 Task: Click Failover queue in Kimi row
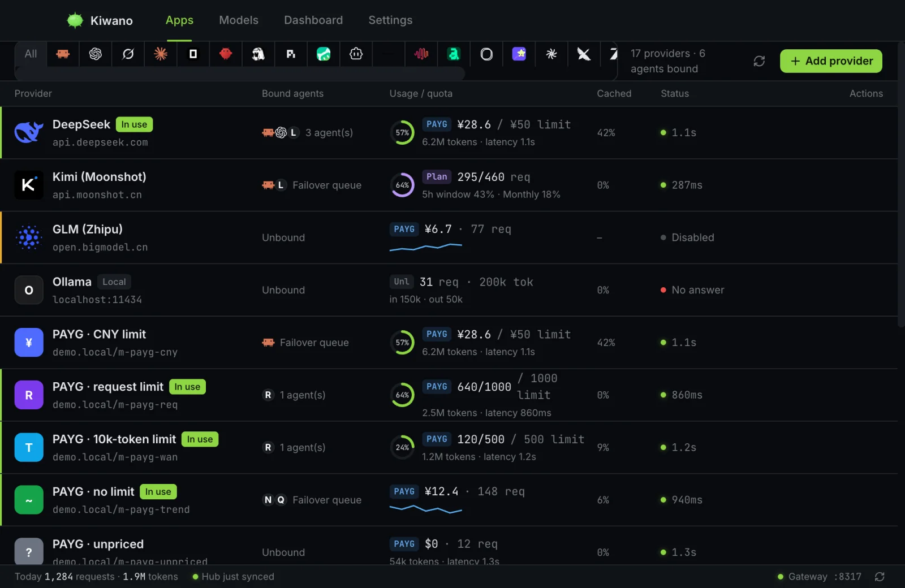(x=327, y=185)
